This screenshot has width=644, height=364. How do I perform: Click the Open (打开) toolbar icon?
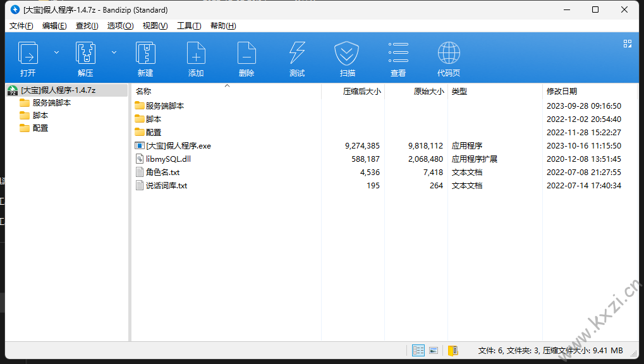click(x=28, y=53)
